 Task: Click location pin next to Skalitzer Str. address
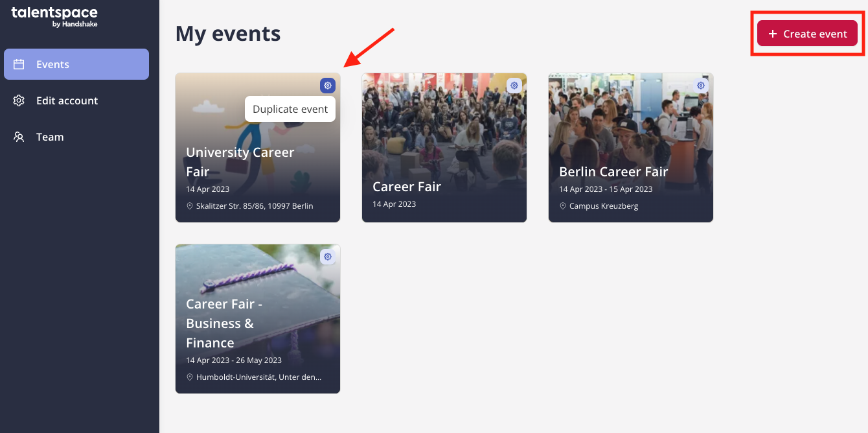click(190, 206)
